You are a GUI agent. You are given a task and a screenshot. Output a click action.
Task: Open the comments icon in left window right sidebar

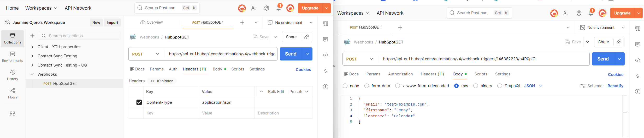[x=326, y=40]
